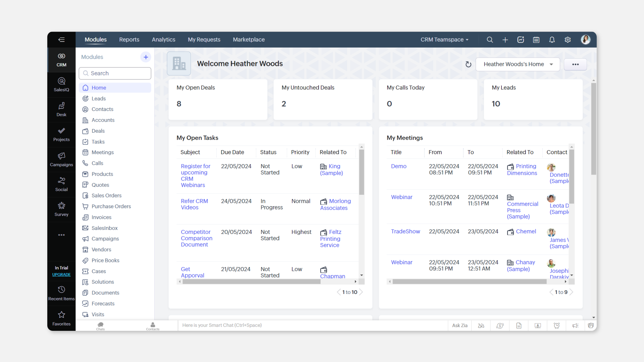644x362 pixels.
Task: Open the more options ellipsis button near Home dropdown
Action: [575, 64]
